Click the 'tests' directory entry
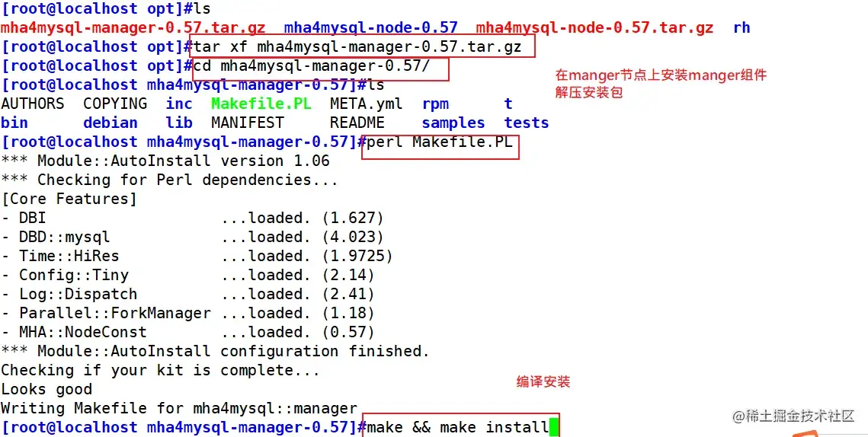Screen dimensions: 868x437 click(x=527, y=123)
